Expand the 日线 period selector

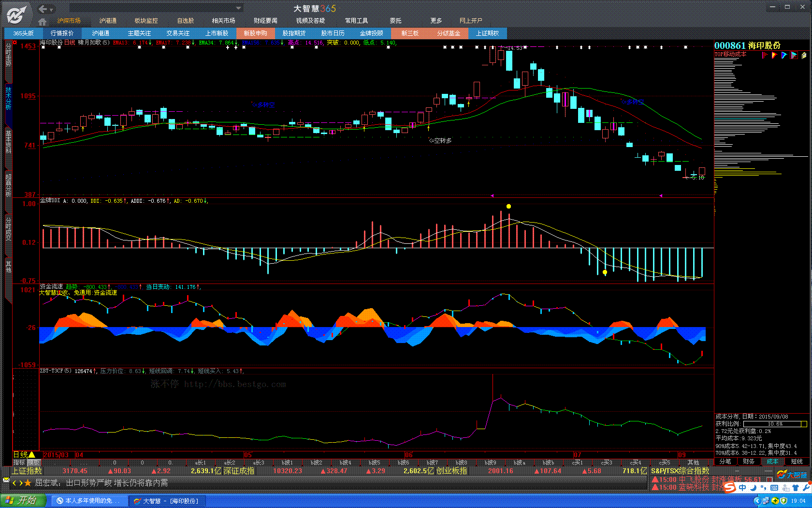point(24,455)
